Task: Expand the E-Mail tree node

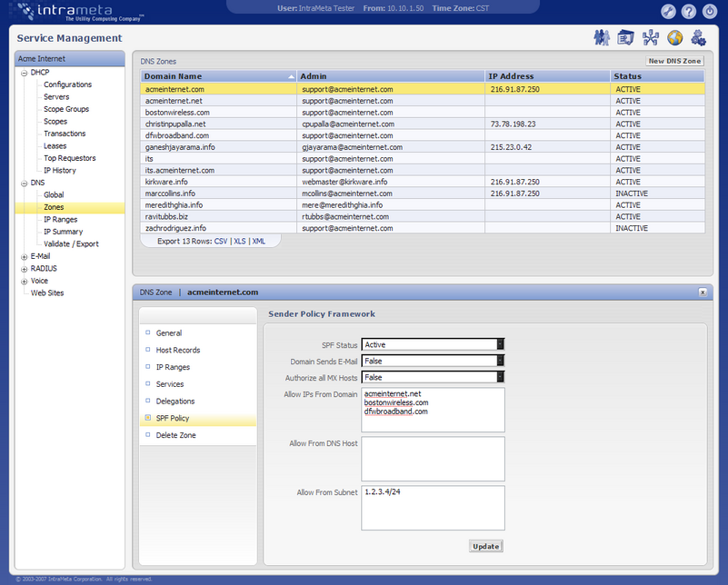Action: pos(25,256)
